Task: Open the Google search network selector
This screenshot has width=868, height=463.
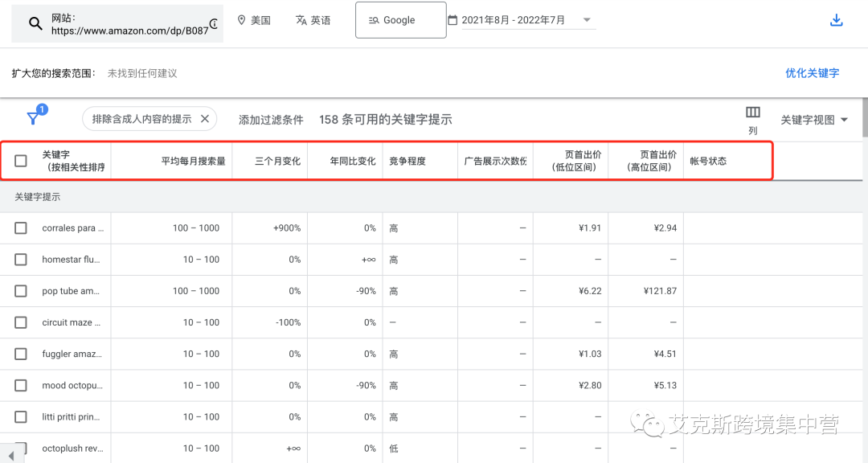Action: tap(400, 20)
